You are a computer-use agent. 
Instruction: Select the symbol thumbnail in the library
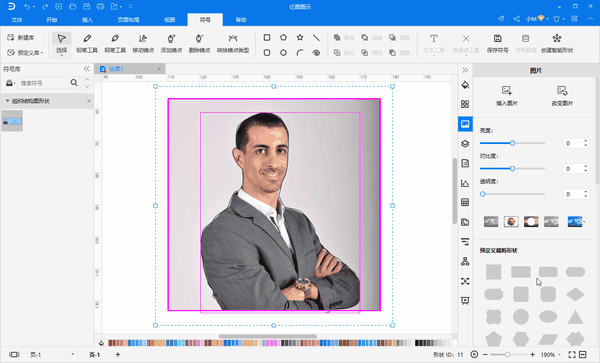(x=12, y=121)
